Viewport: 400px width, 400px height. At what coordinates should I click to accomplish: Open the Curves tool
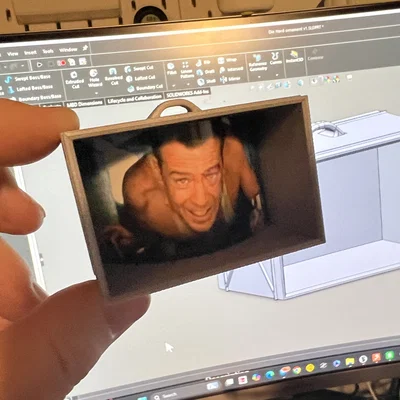(x=276, y=58)
